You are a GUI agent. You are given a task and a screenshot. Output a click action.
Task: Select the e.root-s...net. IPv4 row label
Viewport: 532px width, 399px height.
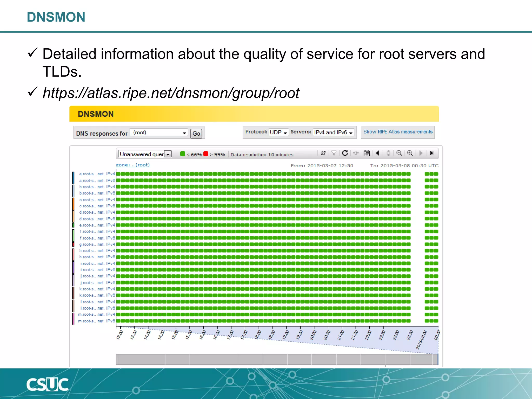pos(97,225)
